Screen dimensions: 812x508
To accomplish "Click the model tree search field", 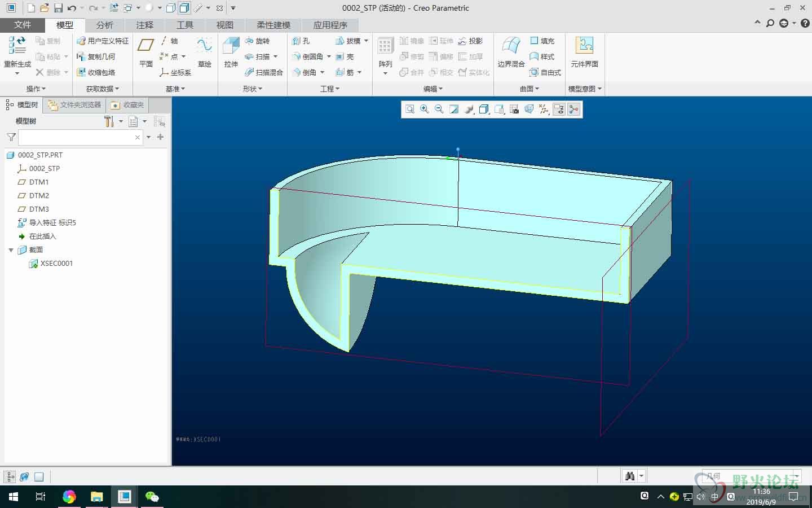I will click(80, 137).
